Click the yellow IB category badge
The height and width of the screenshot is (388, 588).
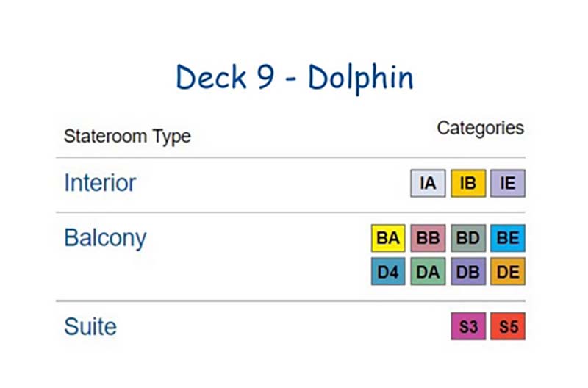pyautogui.click(x=468, y=183)
